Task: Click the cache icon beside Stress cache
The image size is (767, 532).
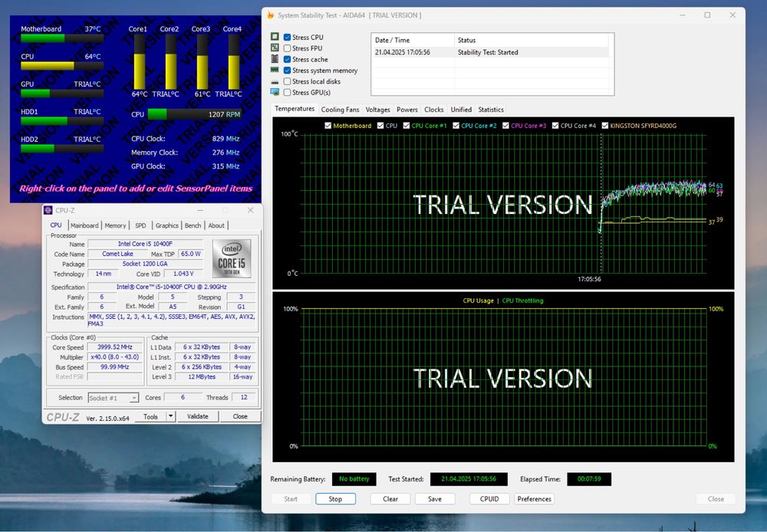Action: pyautogui.click(x=275, y=59)
